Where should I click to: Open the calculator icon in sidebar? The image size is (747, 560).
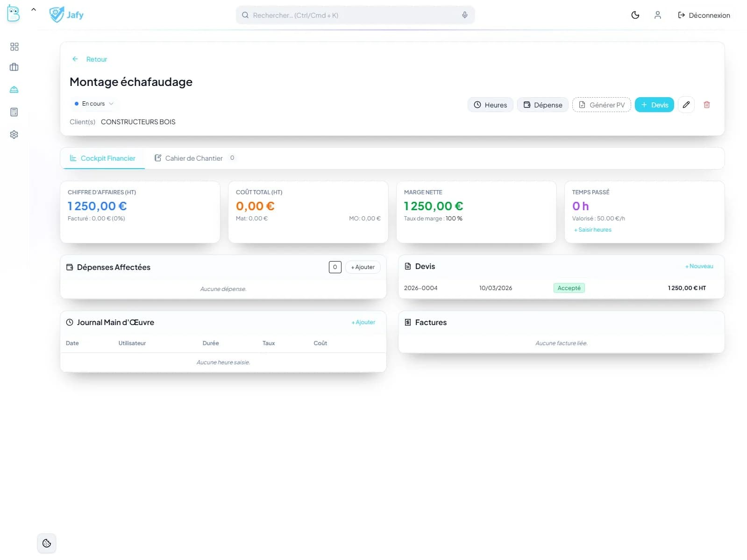[x=14, y=112]
